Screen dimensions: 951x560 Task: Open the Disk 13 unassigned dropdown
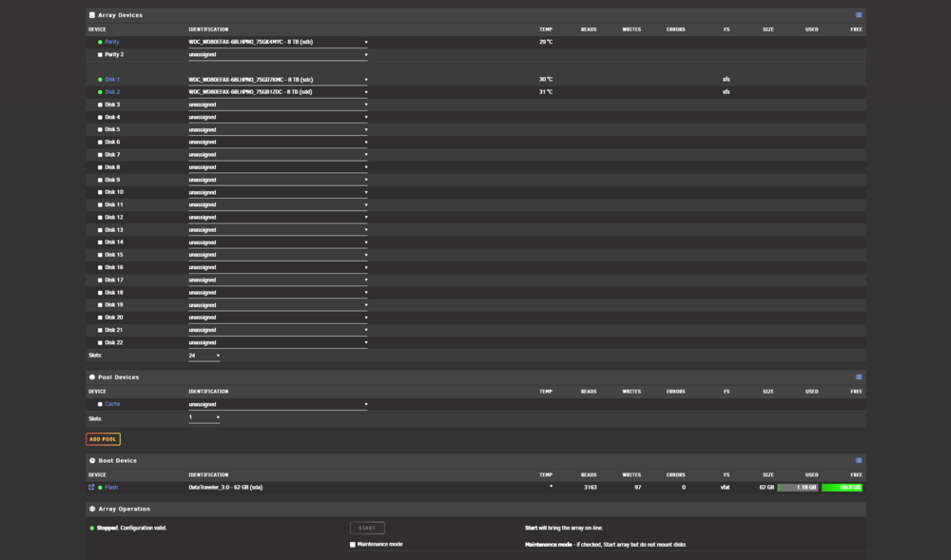coord(278,230)
